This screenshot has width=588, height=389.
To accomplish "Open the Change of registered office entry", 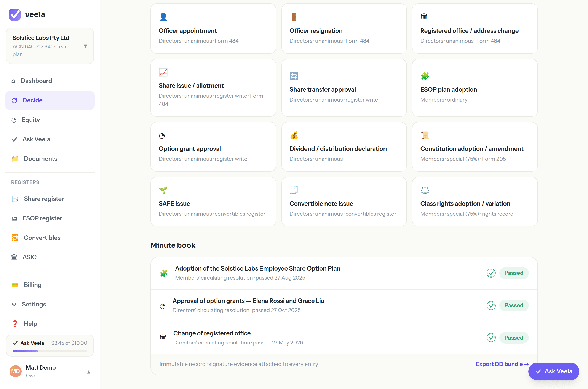I will (344, 338).
